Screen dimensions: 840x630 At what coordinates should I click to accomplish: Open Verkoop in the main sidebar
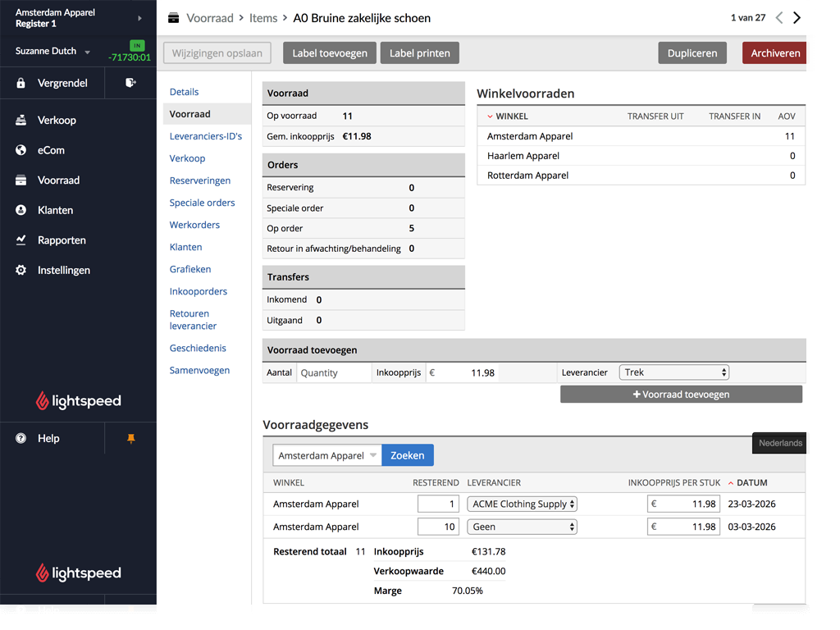pyautogui.click(x=57, y=120)
